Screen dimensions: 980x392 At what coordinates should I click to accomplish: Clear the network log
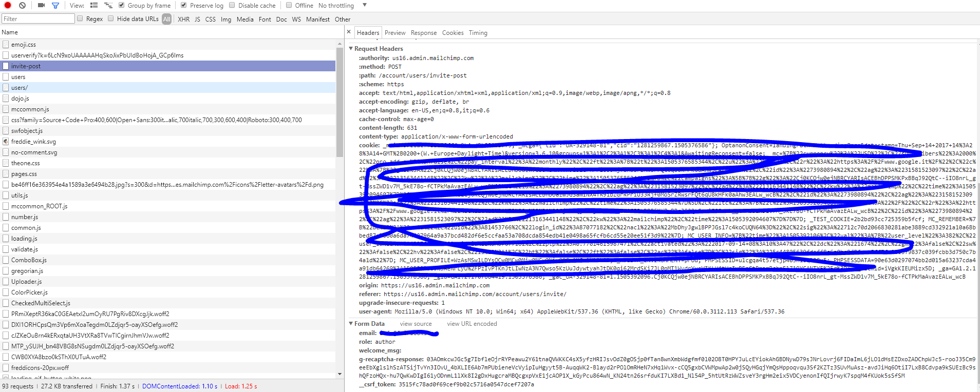(x=22, y=5)
